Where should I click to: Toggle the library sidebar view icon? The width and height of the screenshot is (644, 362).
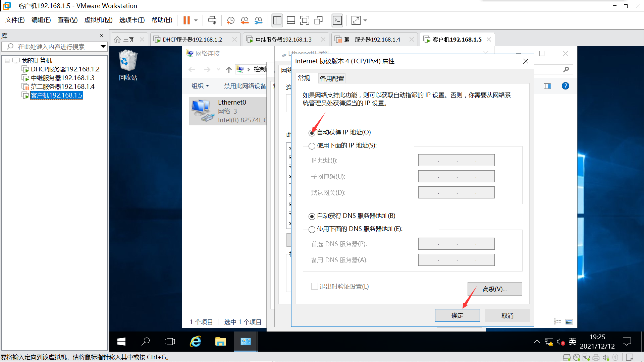coord(277,20)
